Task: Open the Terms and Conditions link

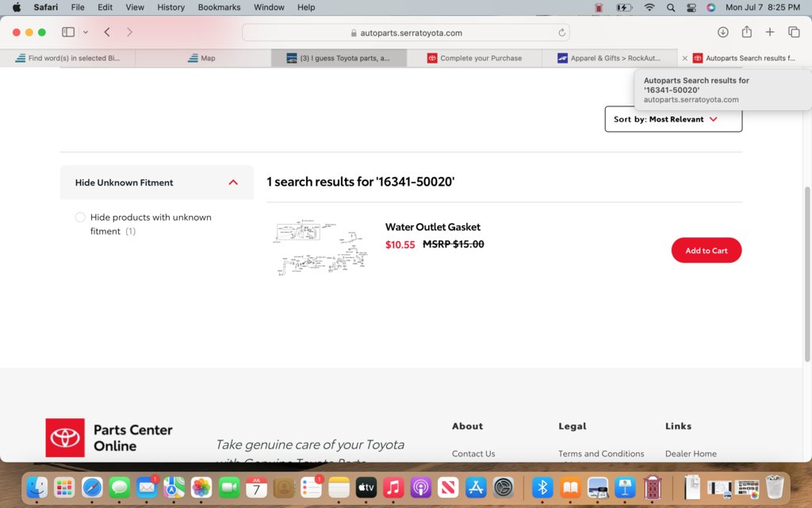Action: [601, 453]
